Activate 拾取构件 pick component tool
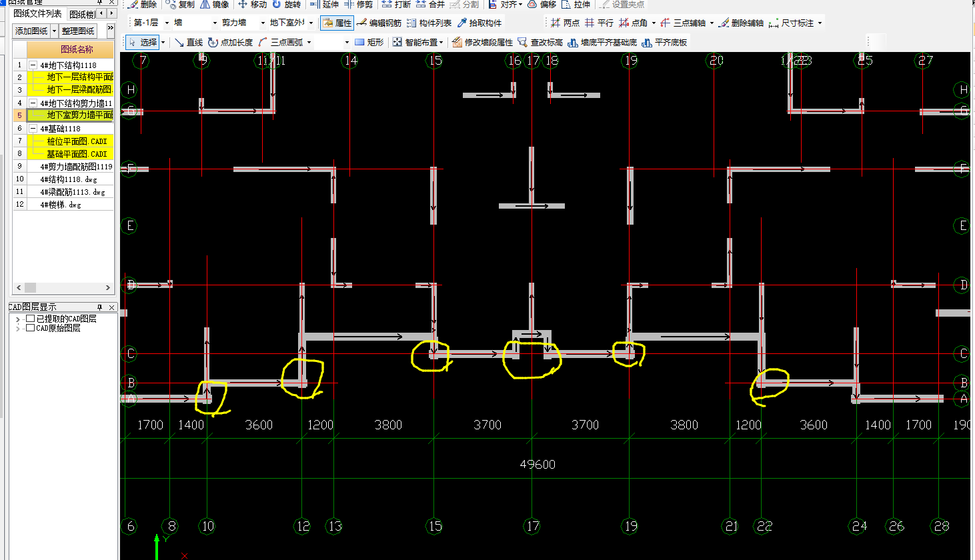975x560 pixels. [479, 23]
